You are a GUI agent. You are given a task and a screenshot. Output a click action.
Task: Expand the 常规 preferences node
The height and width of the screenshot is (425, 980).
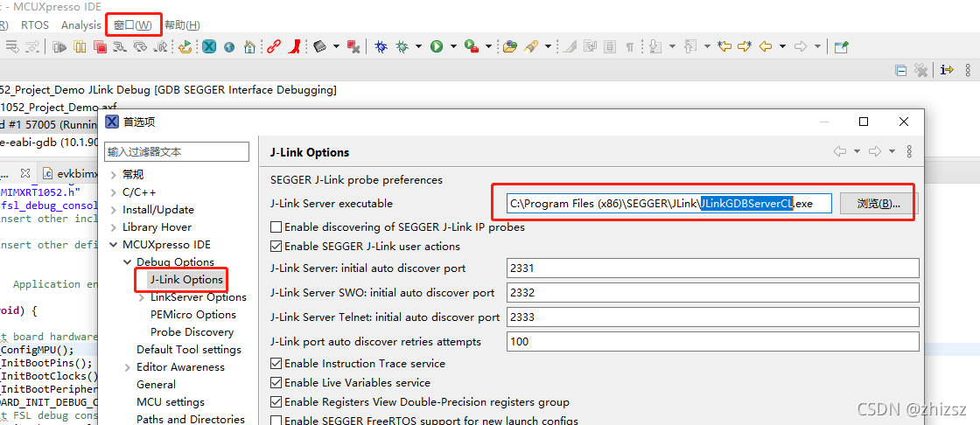(x=113, y=174)
